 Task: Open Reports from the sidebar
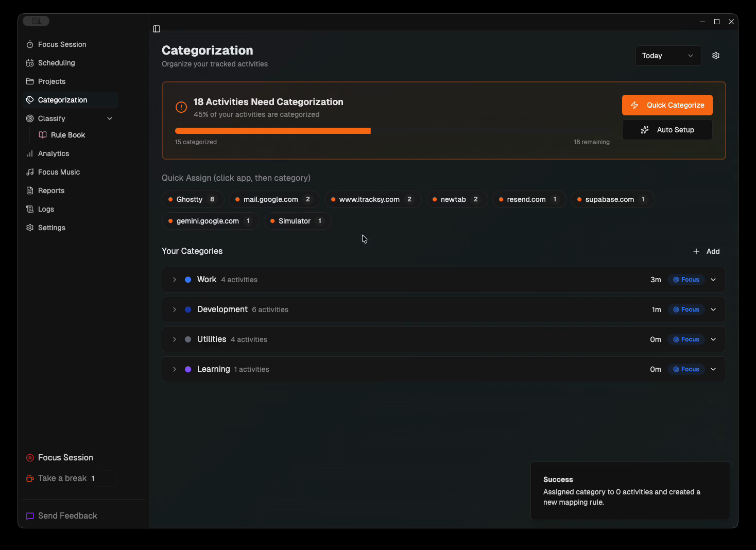pos(51,191)
